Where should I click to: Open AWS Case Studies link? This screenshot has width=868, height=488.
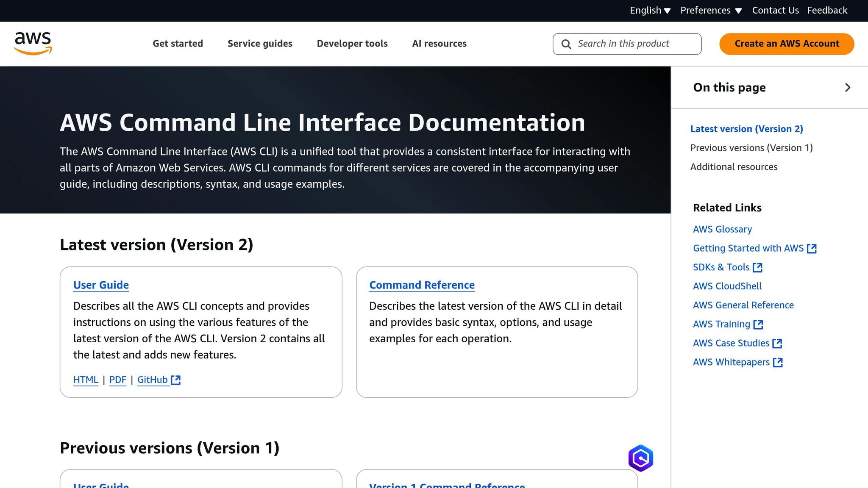point(731,344)
